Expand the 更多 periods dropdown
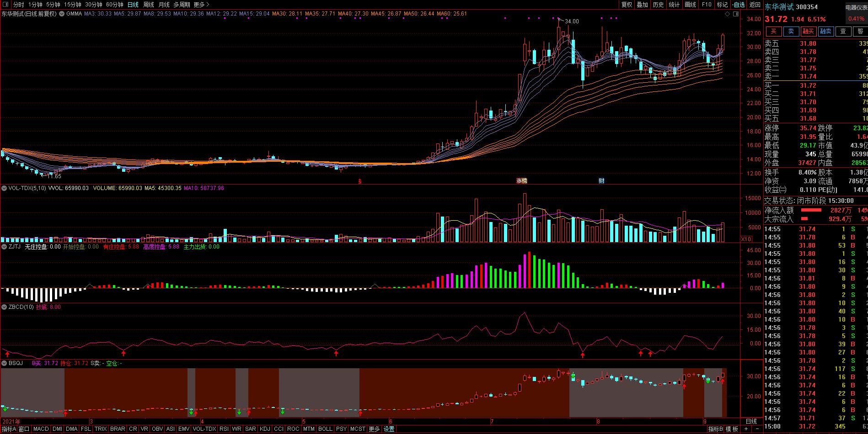The height and width of the screenshot is (434, 868). tap(201, 5)
